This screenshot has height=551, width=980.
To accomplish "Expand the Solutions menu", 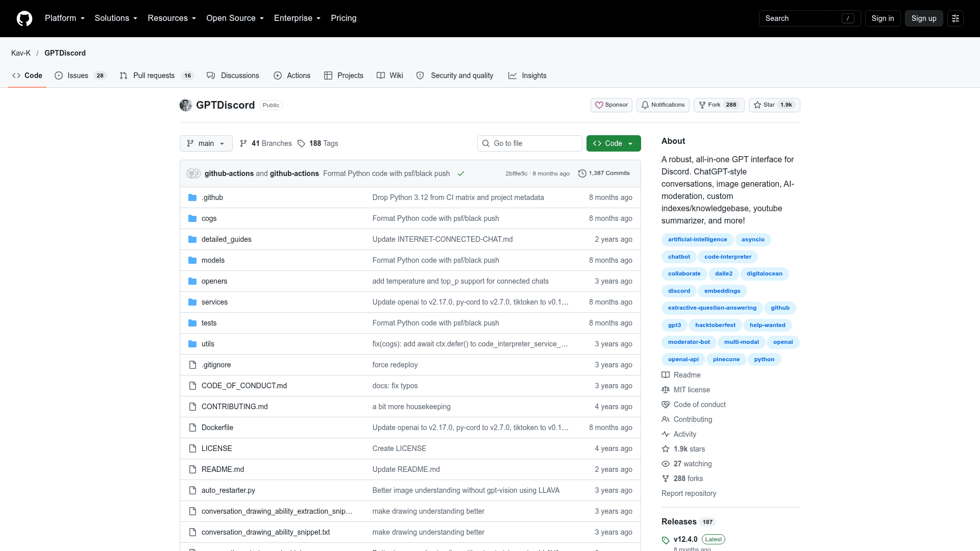I will 116,18.
